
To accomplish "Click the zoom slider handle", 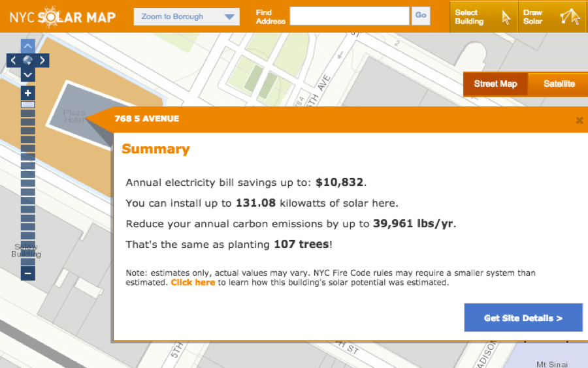I will click(27, 104).
